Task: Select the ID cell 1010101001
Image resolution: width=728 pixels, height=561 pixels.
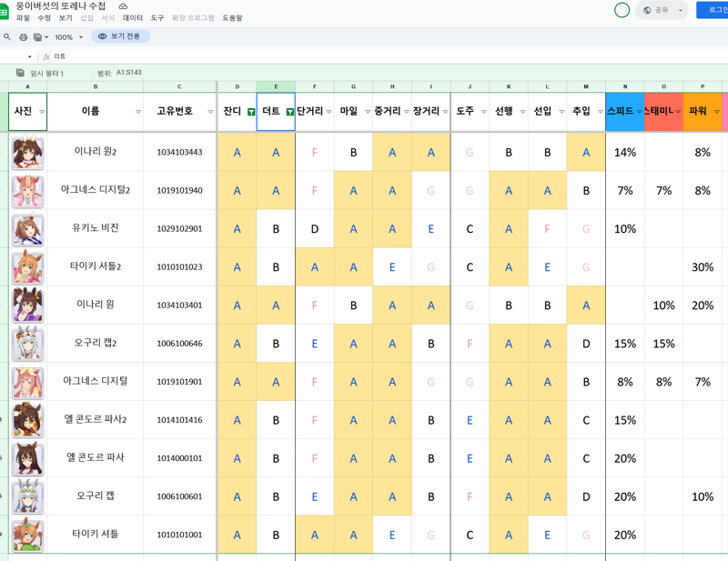Action: pos(179,535)
